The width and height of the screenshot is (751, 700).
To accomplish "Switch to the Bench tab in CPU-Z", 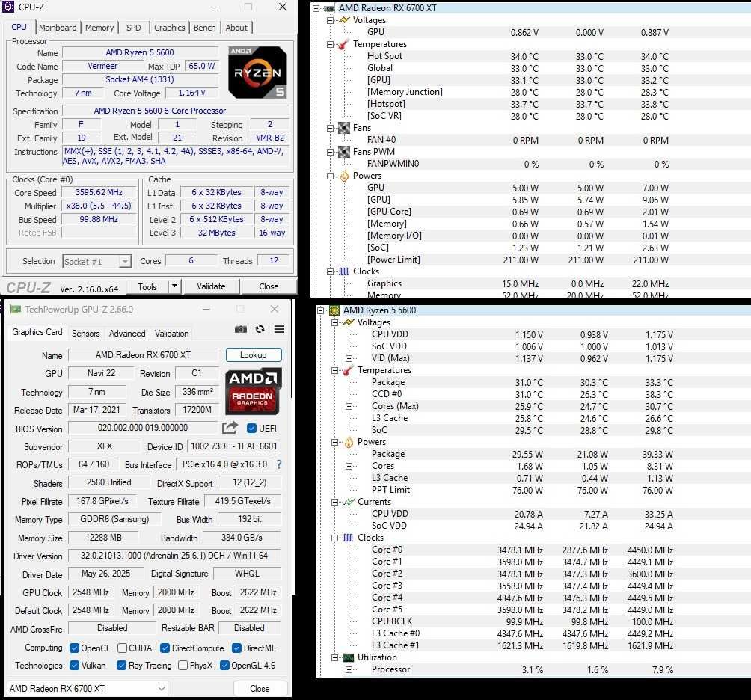I will tap(204, 27).
